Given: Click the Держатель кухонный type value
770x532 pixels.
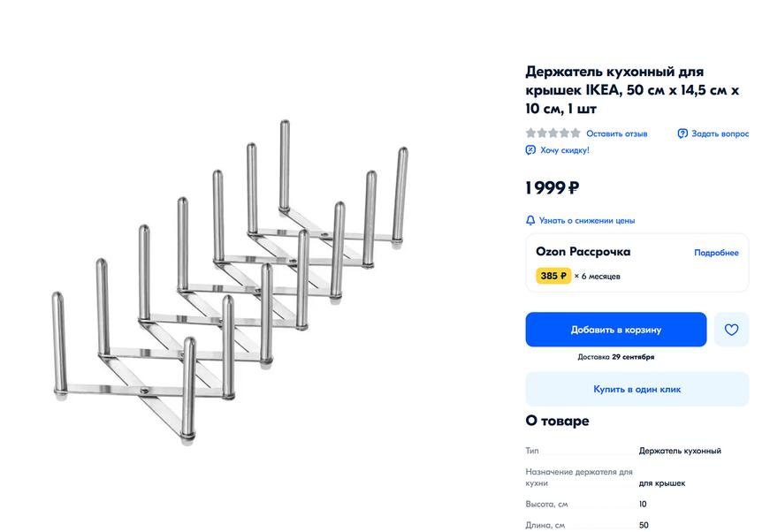Looking at the screenshot, I should click(680, 451).
